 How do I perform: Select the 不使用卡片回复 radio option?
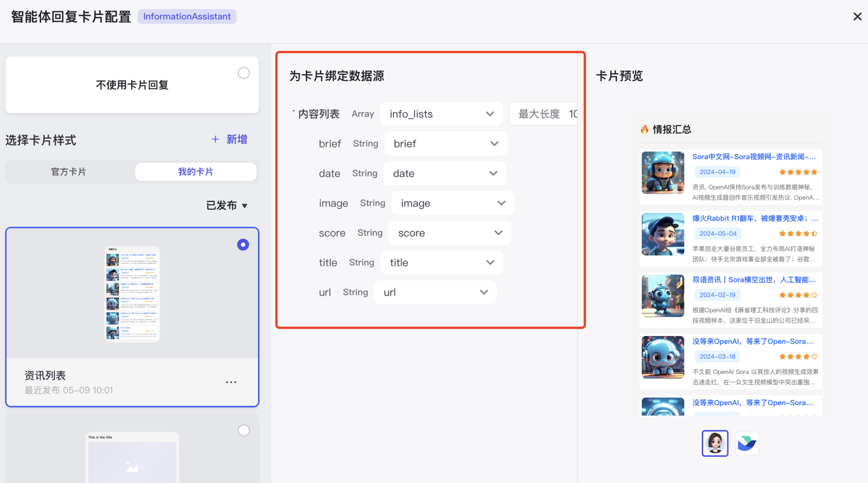click(x=244, y=73)
